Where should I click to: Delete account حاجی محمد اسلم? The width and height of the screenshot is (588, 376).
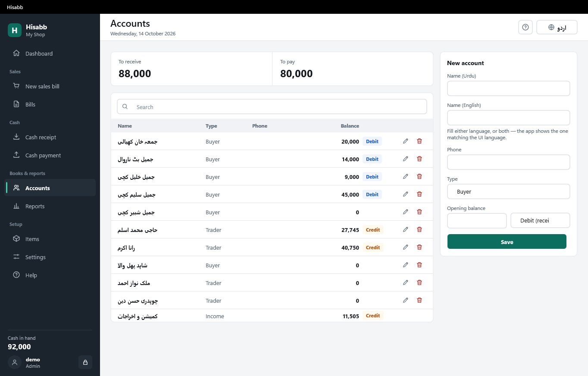pyautogui.click(x=419, y=229)
